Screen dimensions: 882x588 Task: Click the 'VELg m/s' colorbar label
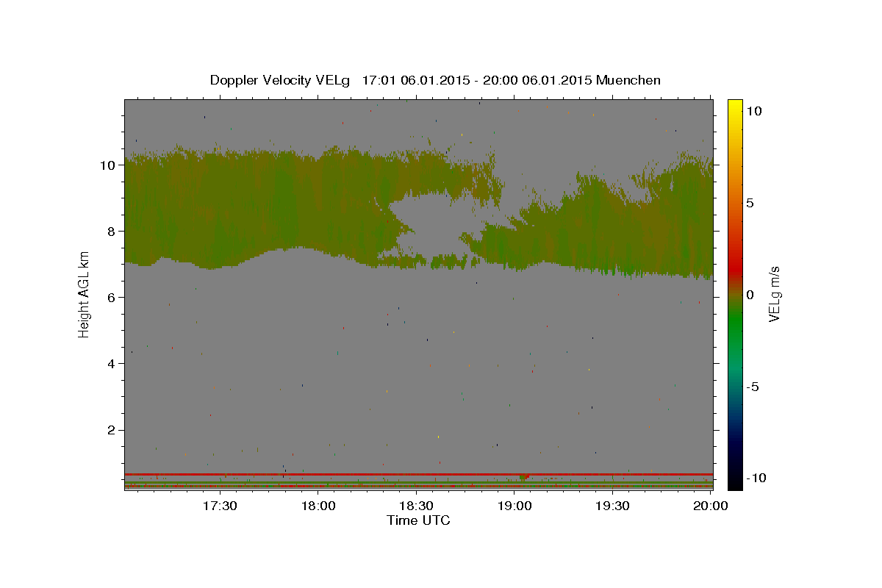pos(774,294)
